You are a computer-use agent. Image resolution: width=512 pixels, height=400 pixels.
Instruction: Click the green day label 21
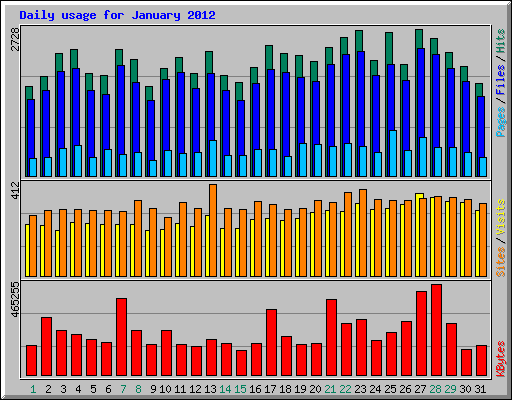pos(330,389)
